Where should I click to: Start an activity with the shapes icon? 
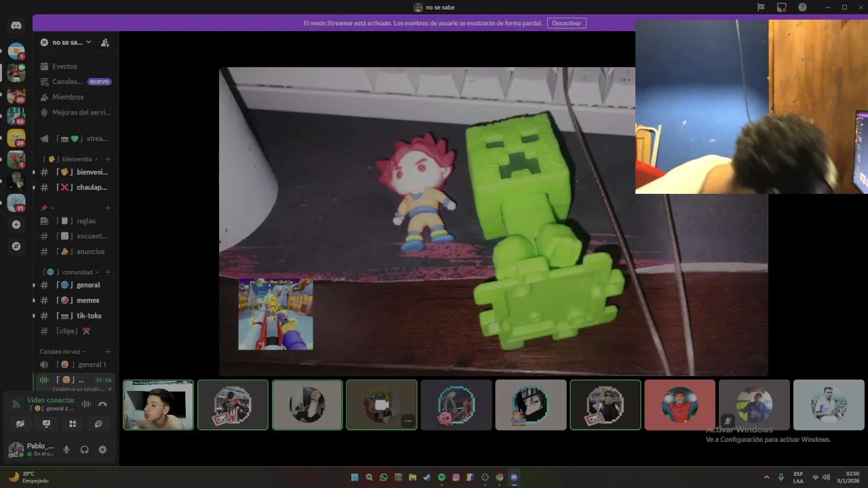(x=73, y=424)
